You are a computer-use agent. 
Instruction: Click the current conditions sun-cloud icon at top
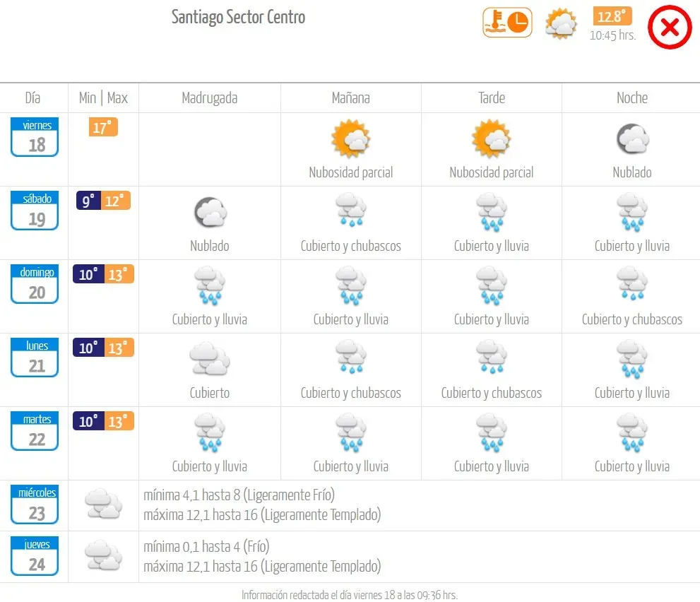pos(561,23)
